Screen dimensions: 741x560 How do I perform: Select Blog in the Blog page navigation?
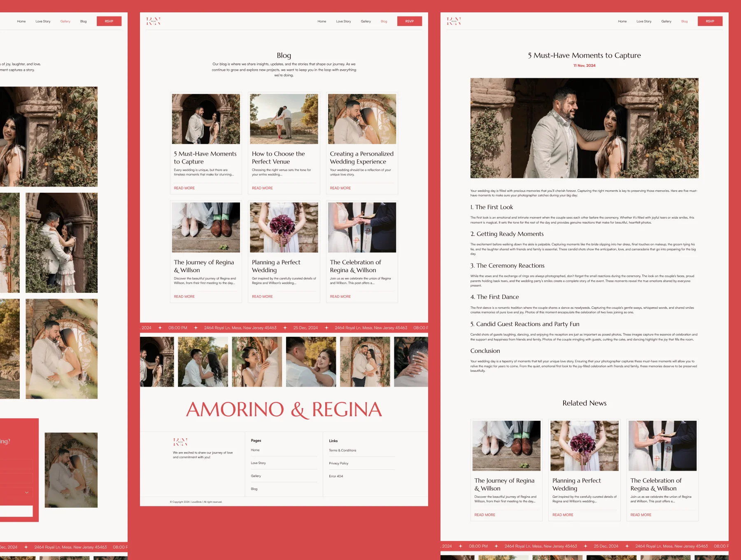point(384,21)
